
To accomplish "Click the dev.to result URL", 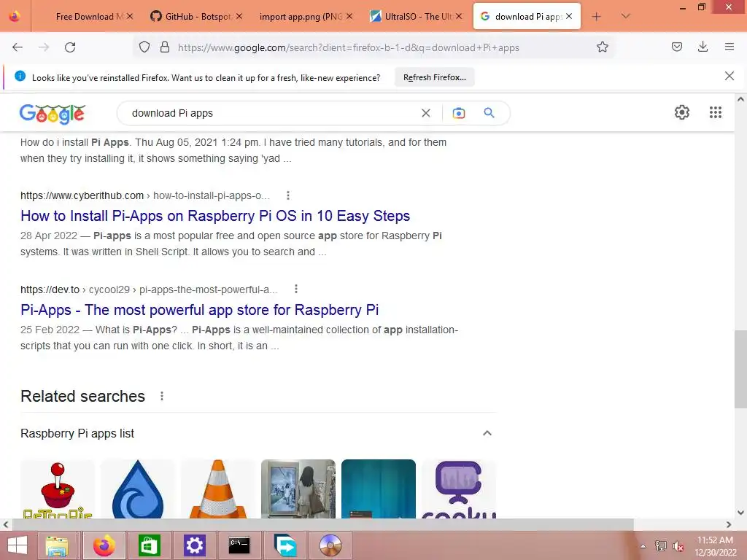I will point(149,289).
